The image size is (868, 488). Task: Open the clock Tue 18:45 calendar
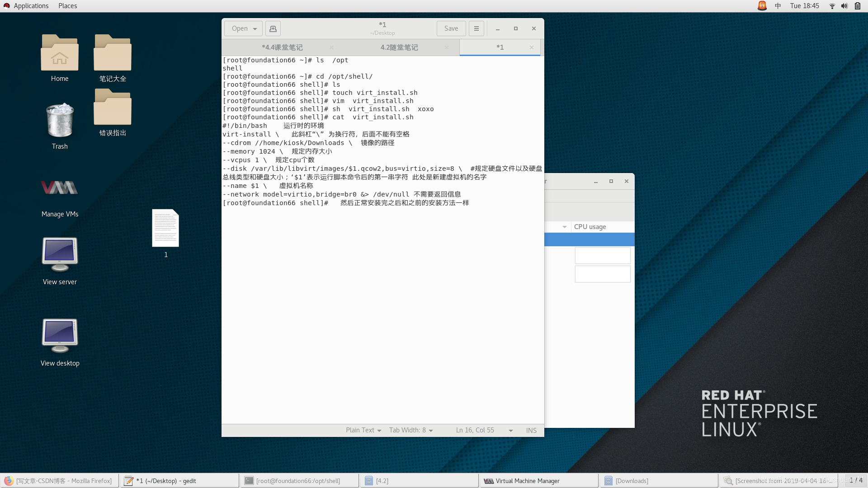click(x=804, y=6)
